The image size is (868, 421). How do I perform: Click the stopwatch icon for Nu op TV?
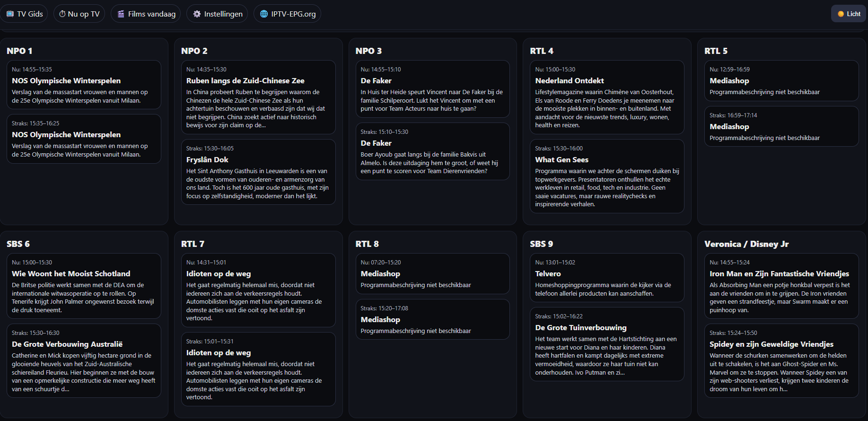(x=62, y=14)
